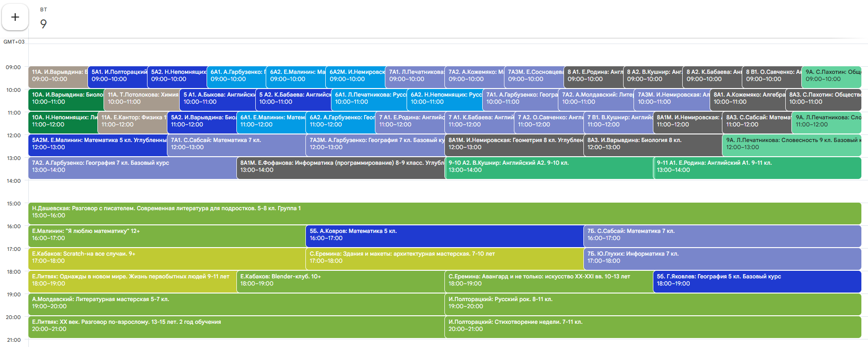Image resolution: width=868 pixels, height=347 pixels.
Task: Select 9-11 А1 Е.Родина Английский event
Action: (x=756, y=168)
